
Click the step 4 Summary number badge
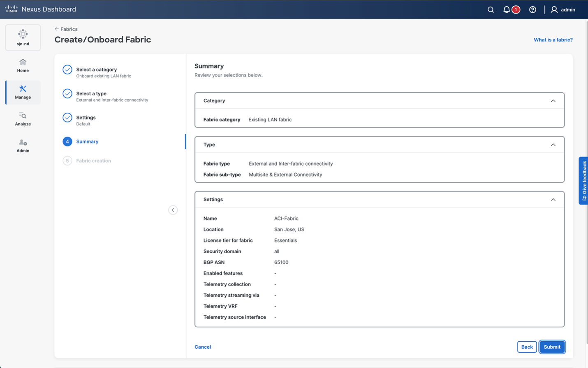tap(67, 142)
